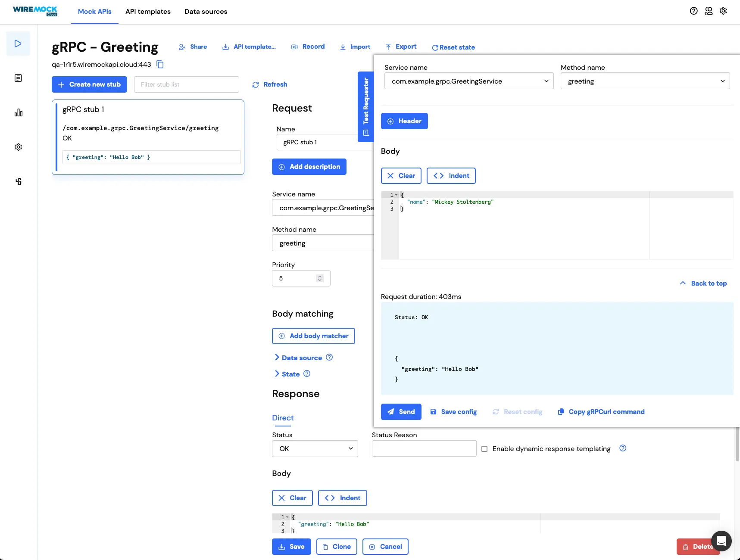
Task: Switch to the Data sources tab
Action: click(206, 12)
